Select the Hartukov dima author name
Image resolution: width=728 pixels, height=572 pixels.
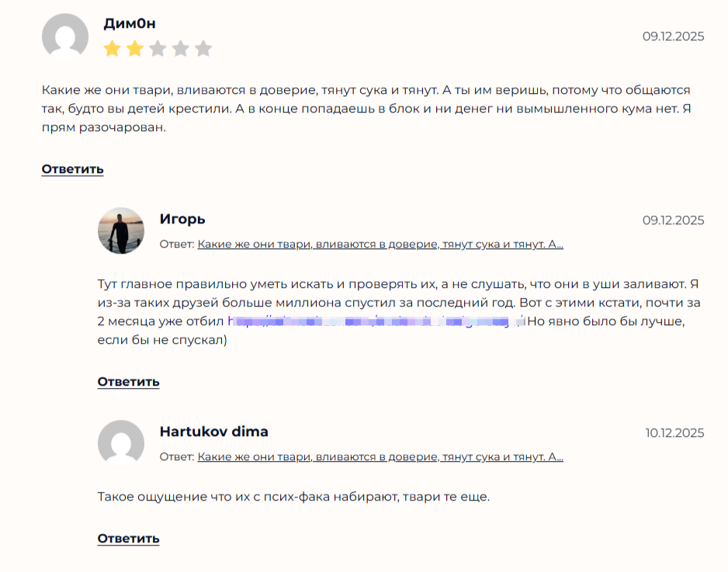click(214, 432)
